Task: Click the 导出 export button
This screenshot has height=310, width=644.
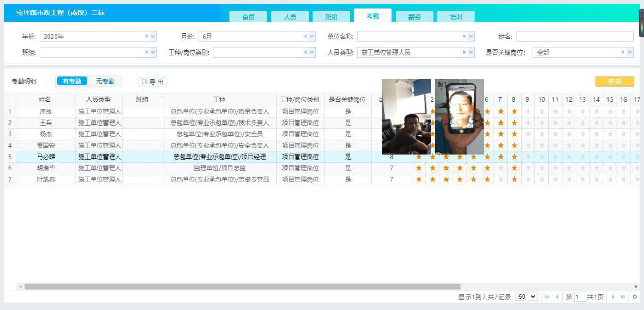Action: coord(153,82)
